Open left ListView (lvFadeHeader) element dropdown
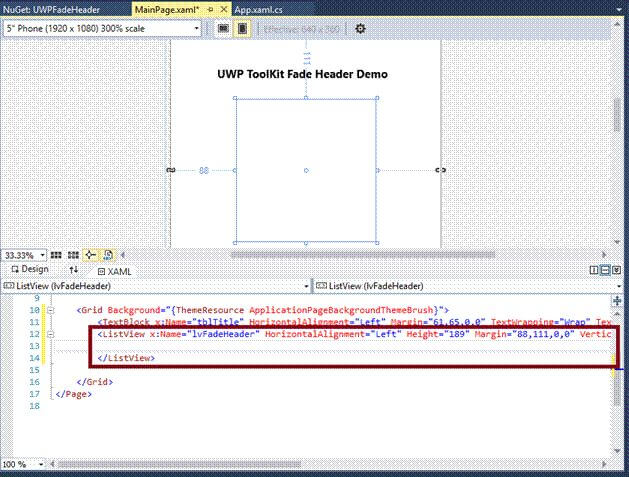The width and height of the screenshot is (629, 477). coord(306,286)
